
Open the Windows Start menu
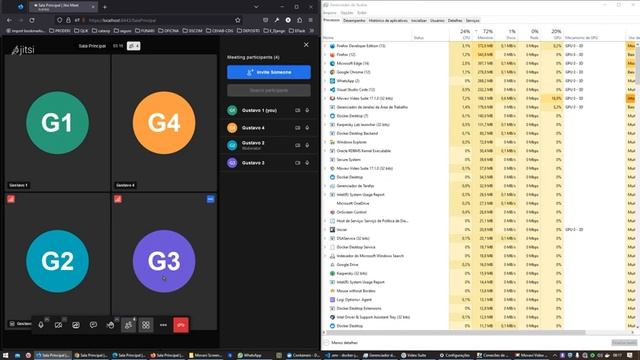tap(6, 356)
